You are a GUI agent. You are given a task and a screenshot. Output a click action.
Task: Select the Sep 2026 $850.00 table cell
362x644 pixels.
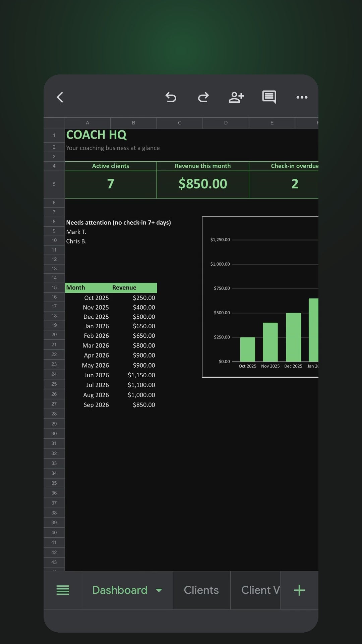(x=133, y=405)
